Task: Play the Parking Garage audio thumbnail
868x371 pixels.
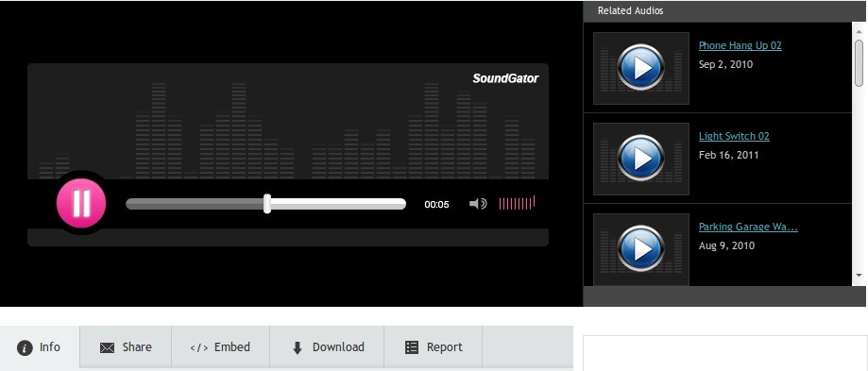Action: [641, 249]
